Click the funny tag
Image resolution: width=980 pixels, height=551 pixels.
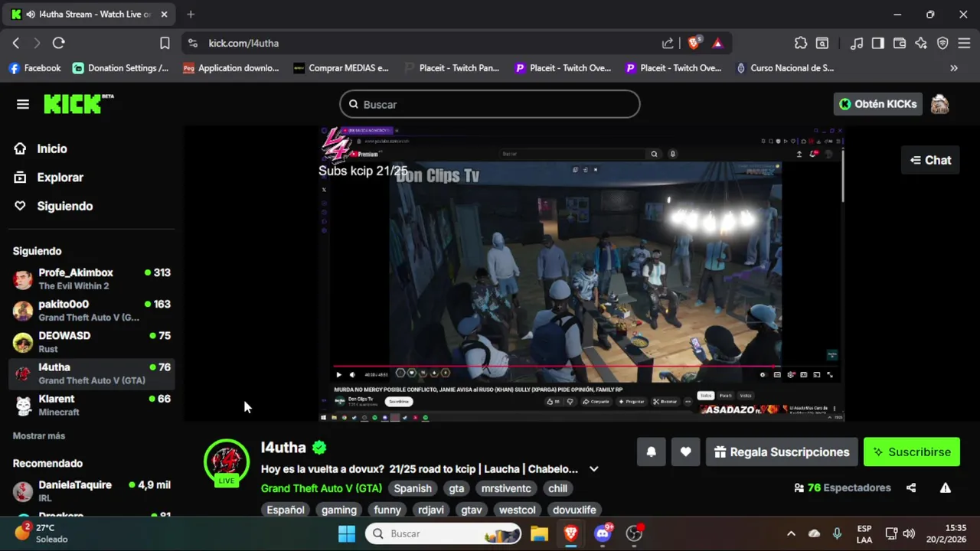point(387,510)
